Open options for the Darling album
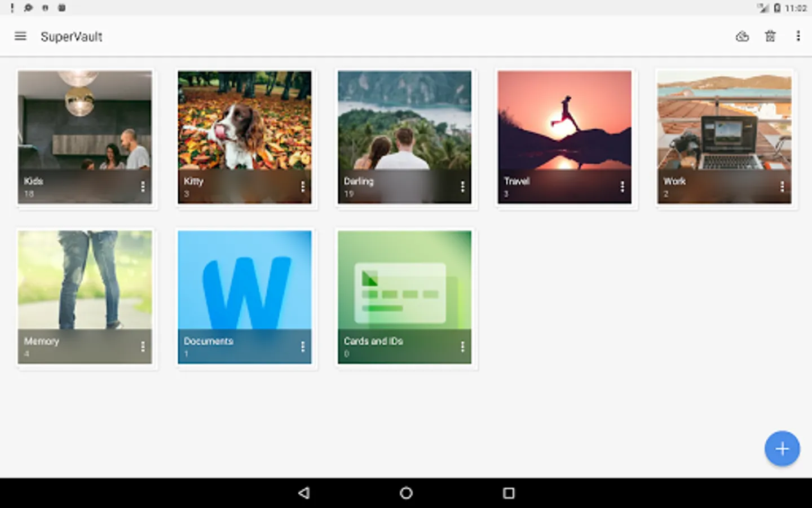 (462, 186)
